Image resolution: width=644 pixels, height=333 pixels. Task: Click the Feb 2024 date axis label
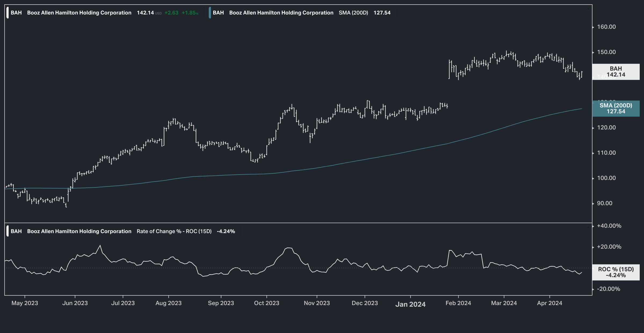coord(458,303)
